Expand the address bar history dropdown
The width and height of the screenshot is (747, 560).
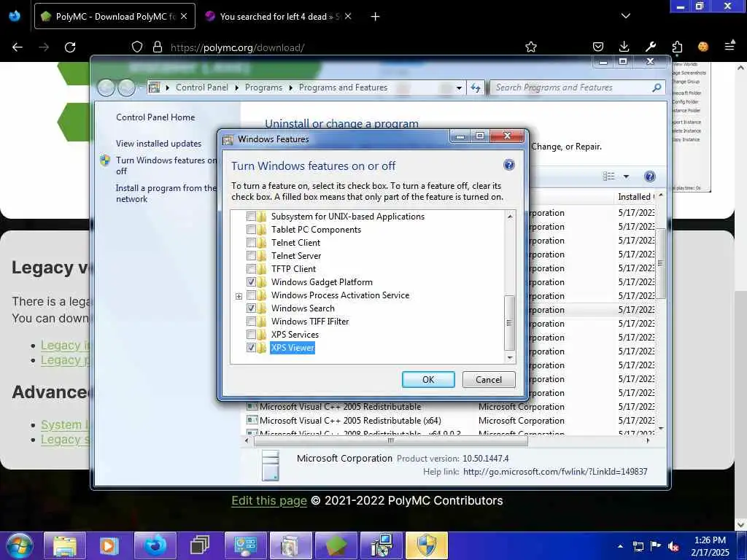(459, 88)
